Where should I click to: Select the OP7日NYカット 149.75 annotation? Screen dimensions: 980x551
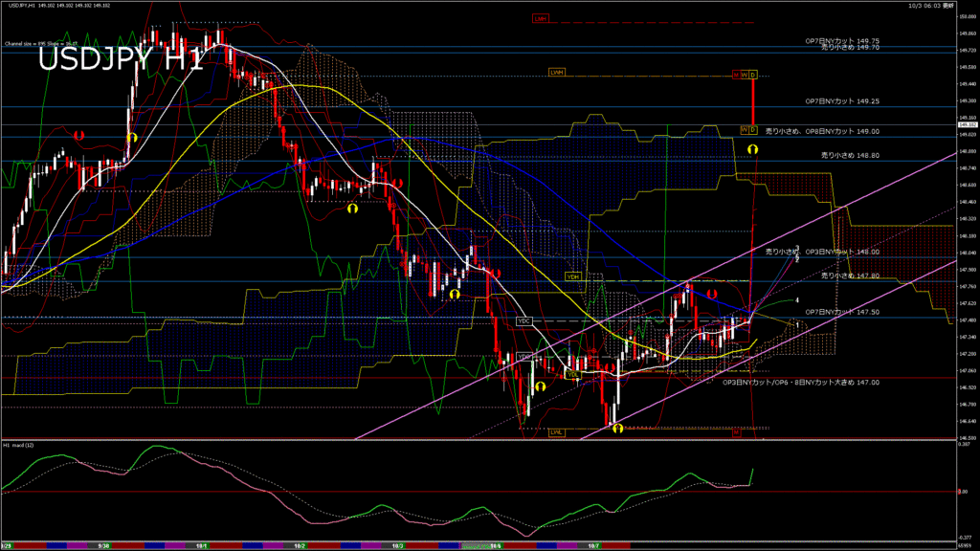[x=842, y=40]
